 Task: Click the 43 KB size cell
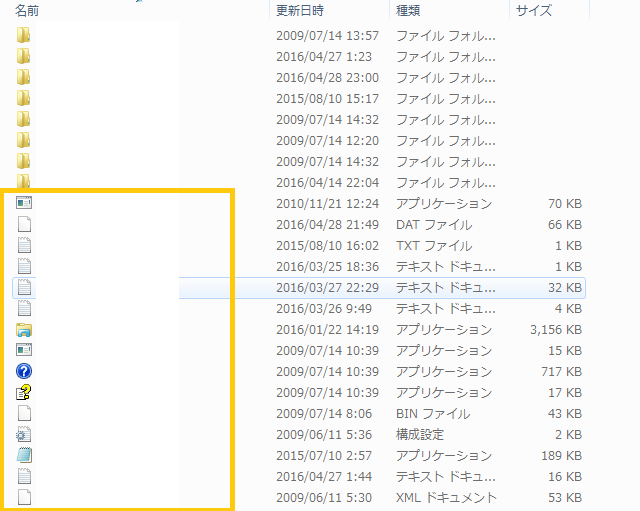point(565,414)
